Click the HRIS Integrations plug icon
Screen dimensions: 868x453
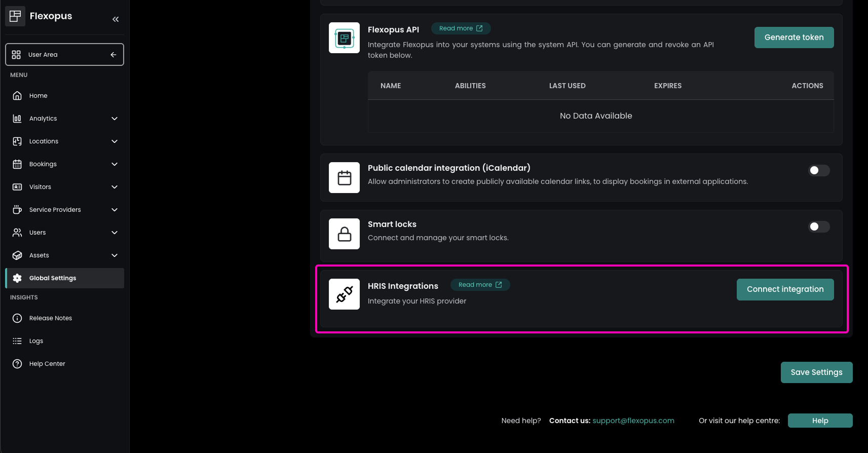[344, 294]
